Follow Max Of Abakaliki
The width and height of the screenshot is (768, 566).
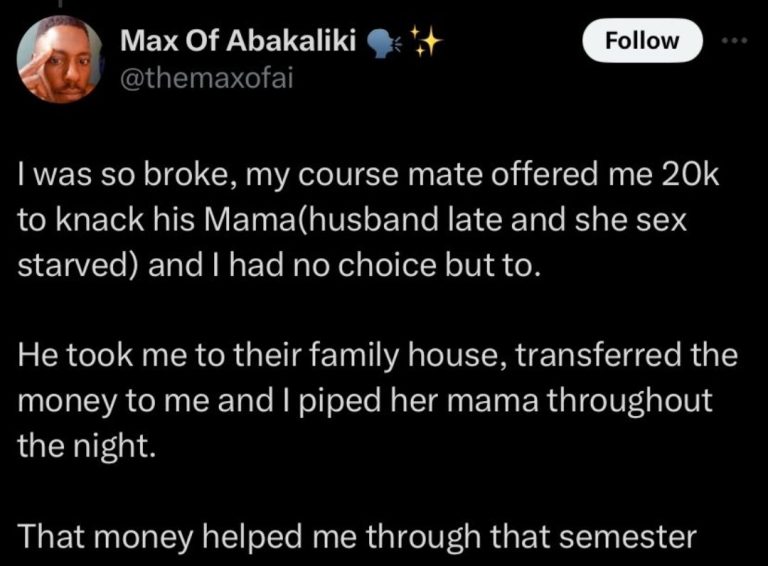coord(644,41)
